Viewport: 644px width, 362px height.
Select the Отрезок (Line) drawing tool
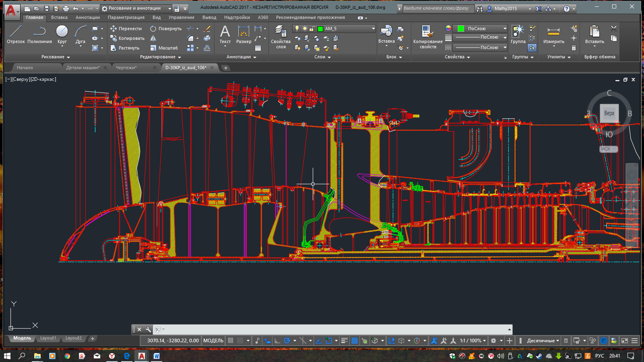16,34
